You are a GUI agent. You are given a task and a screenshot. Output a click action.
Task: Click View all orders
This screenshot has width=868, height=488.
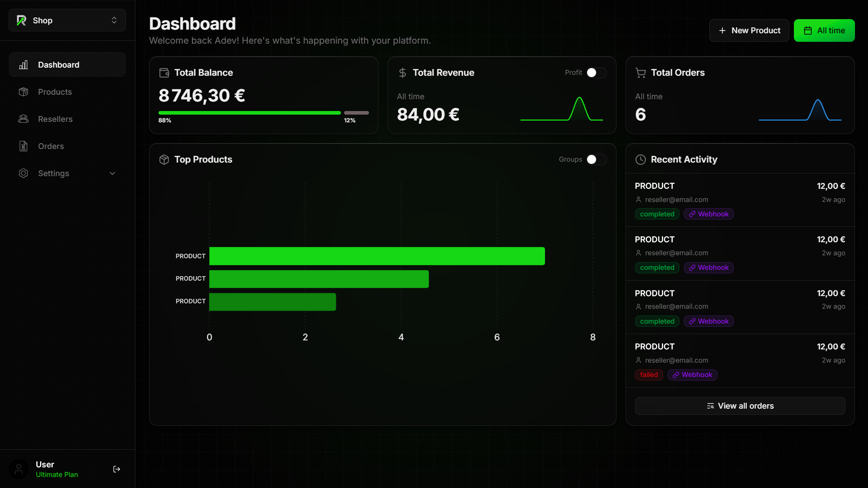pos(740,406)
